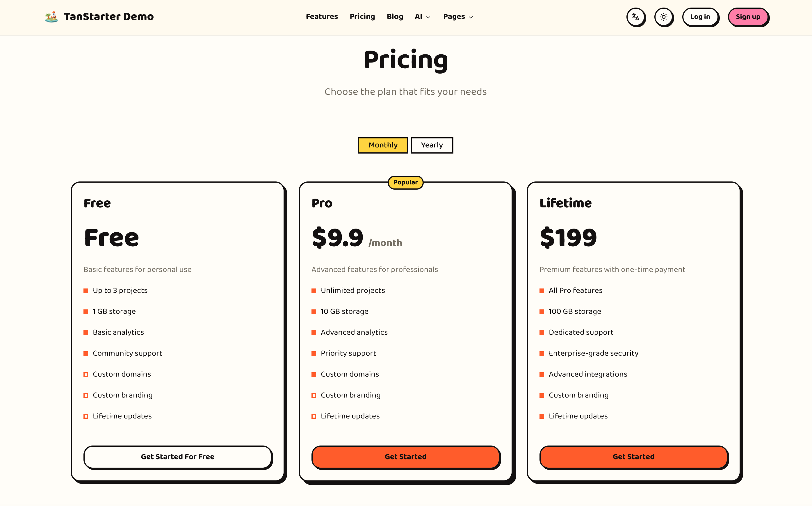Click the pink Sign up button

tap(748, 17)
